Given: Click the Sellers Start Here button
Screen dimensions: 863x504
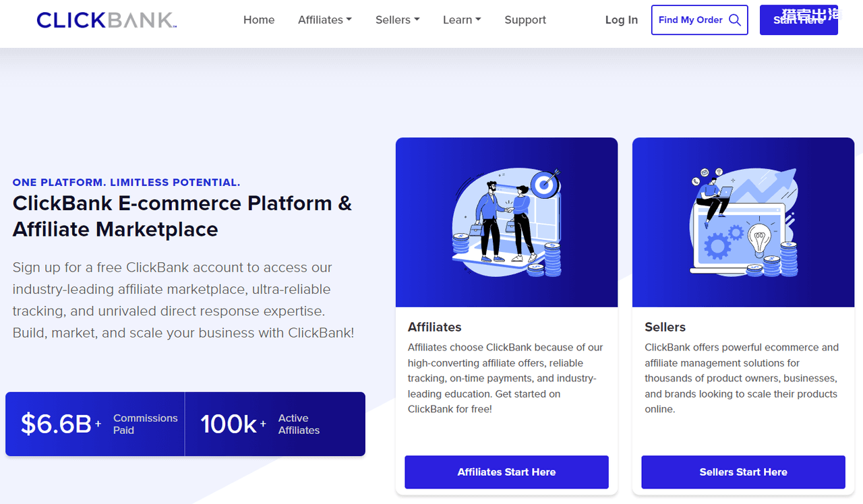Looking at the screenshot, I should [x=743, y=472].
